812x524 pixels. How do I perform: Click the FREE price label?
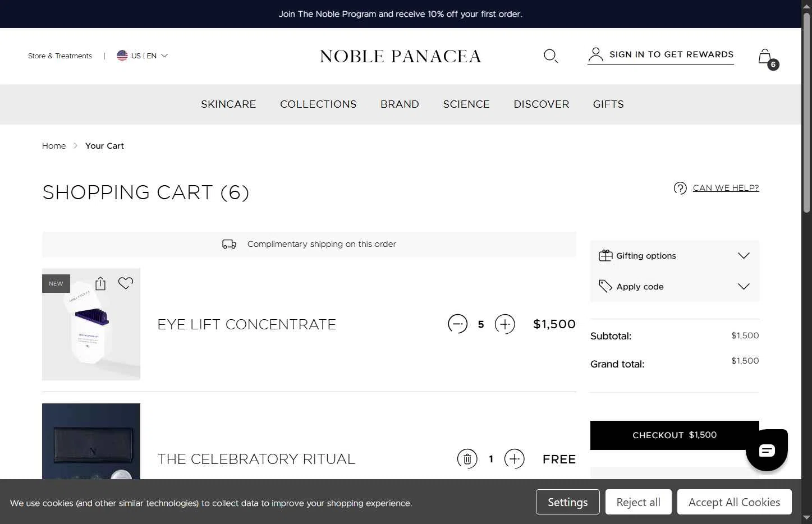pyautogui.click(x=559, y=459)
